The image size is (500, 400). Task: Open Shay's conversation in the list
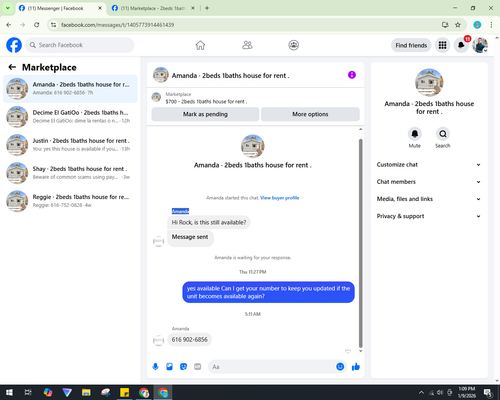click(x=70, y=173)
